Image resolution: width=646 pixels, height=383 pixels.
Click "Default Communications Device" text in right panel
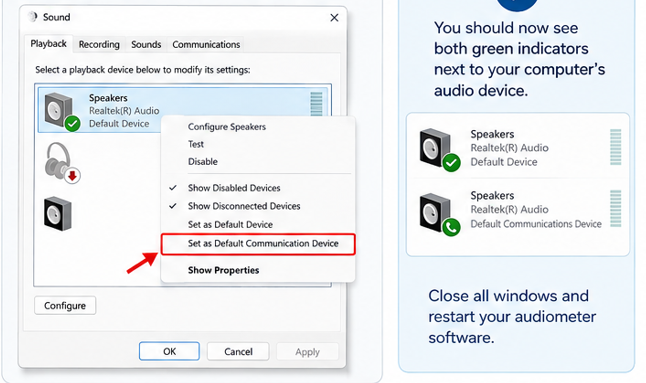coord(536,224)
